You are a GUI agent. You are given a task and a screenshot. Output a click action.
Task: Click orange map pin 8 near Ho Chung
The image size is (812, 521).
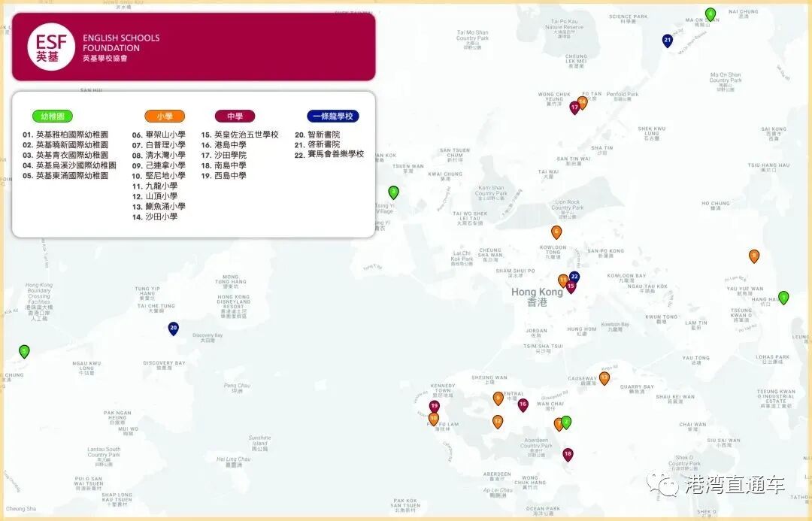pos(754,256)
